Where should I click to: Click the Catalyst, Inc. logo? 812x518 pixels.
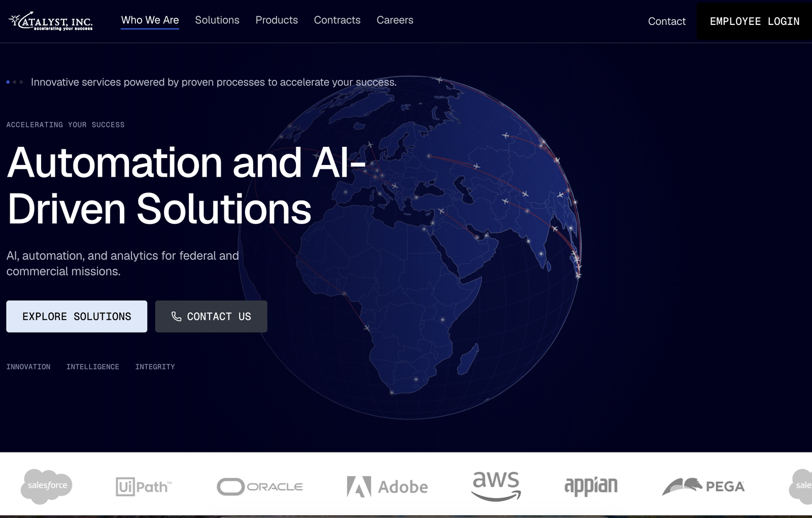pos(51,21)
